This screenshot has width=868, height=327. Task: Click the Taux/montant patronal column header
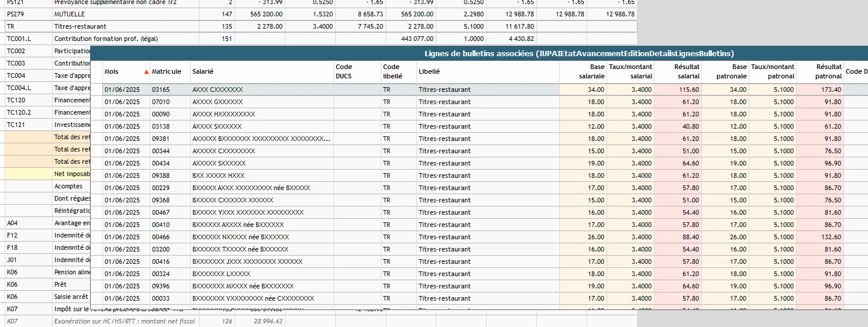pos(773,71)
